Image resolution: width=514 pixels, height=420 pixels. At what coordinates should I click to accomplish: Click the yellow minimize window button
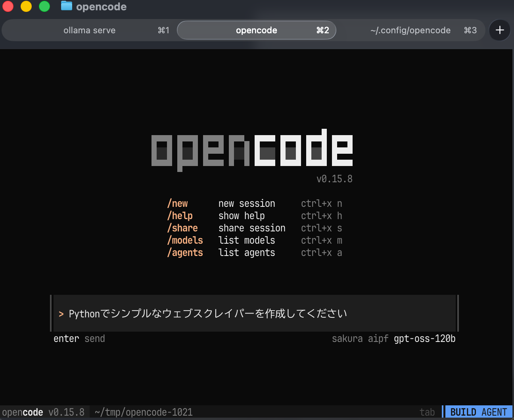pos(26,6)
